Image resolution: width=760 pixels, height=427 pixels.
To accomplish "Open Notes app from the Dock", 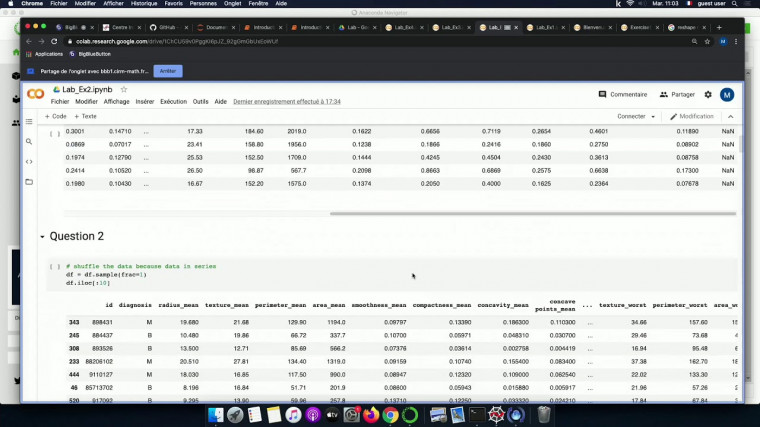I will point(274,415).
